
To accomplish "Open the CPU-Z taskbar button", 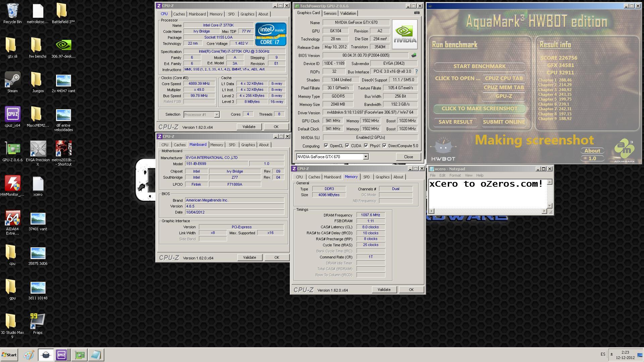I will pos(61,355).
